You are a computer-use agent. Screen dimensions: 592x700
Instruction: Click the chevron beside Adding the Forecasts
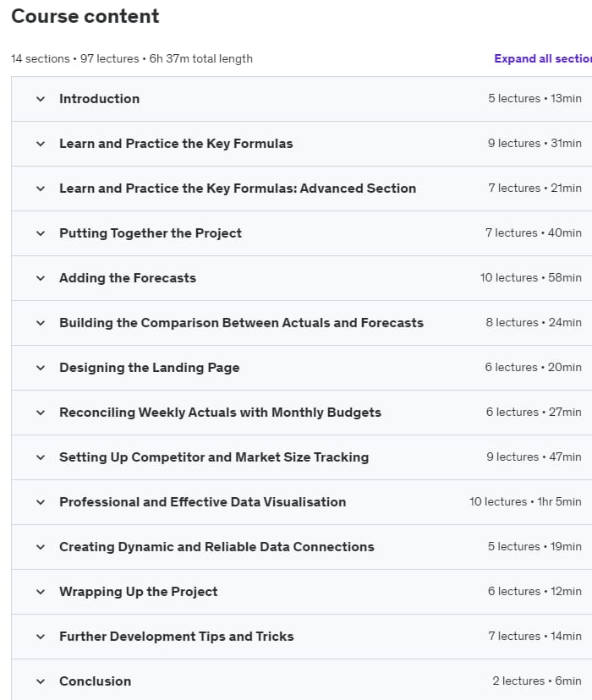pyautogui.click(x=40, y=277)
